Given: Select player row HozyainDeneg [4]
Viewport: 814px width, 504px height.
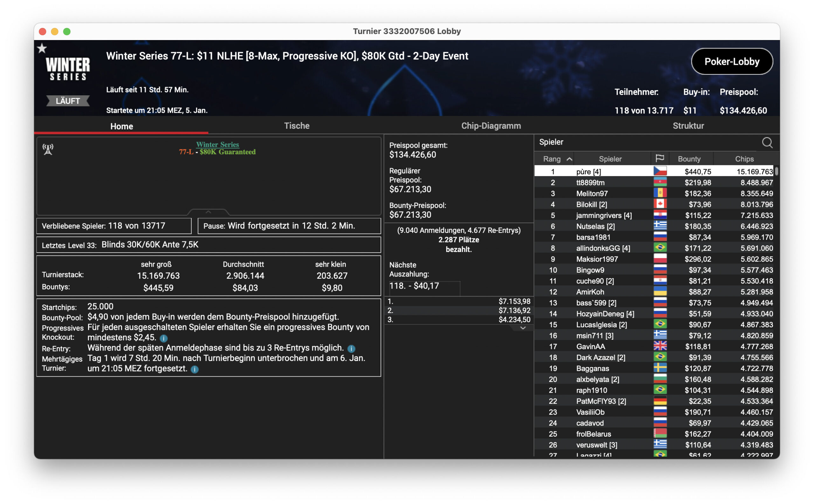Looking at the screenshot, I should (x=654, y=313).
